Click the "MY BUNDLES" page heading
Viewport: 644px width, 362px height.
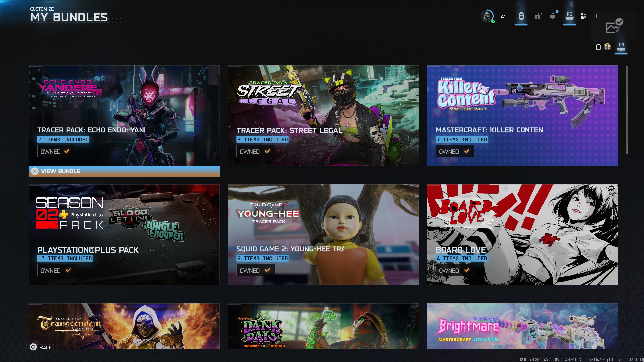(69, 17)
